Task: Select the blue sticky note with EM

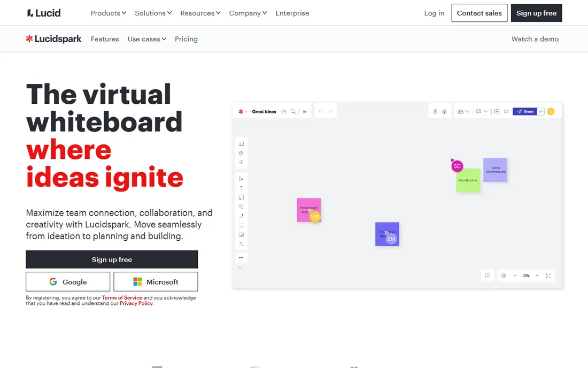Action: pyautogui.click(x=387, y=234)
